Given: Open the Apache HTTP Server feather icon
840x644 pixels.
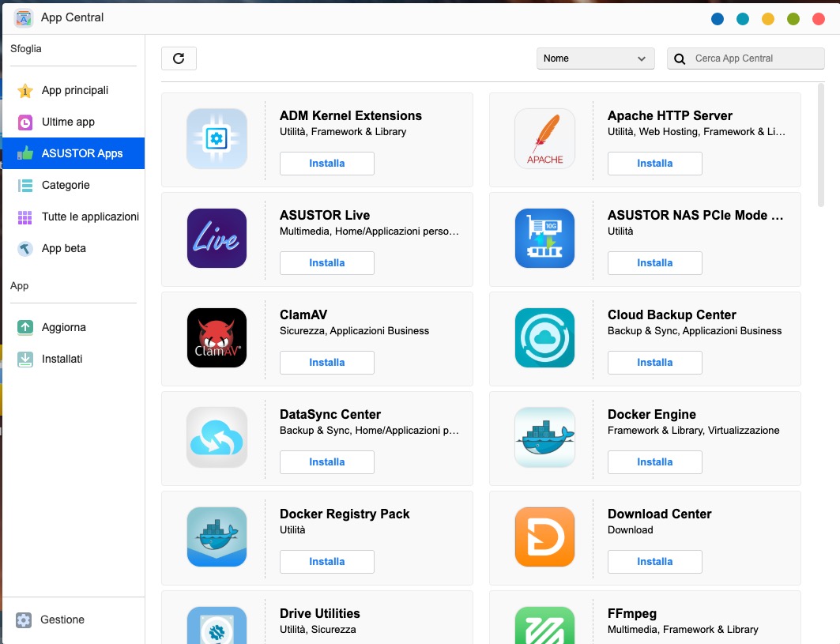Looking at the screenshot, I should click(544, 139).
